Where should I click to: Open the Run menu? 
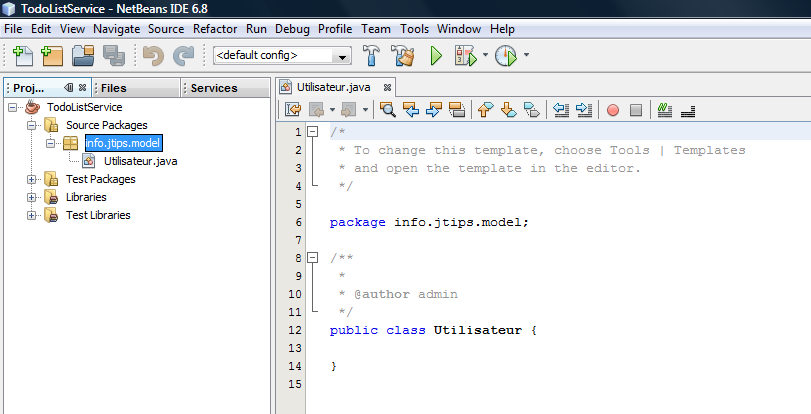256,29
